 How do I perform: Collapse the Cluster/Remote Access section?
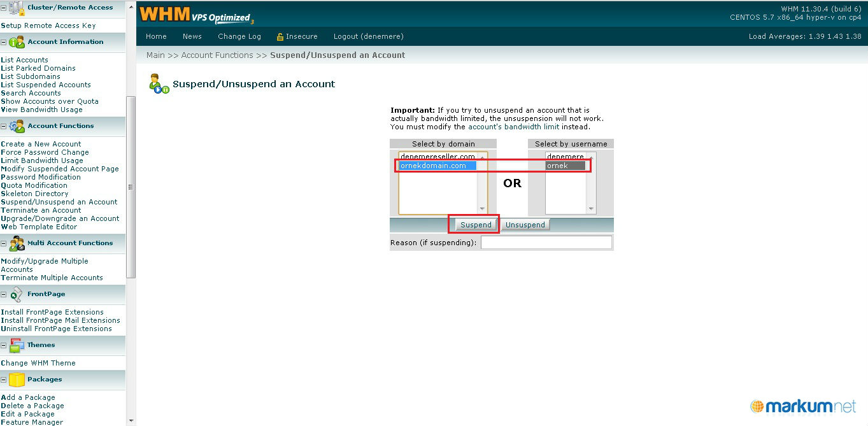4,8
